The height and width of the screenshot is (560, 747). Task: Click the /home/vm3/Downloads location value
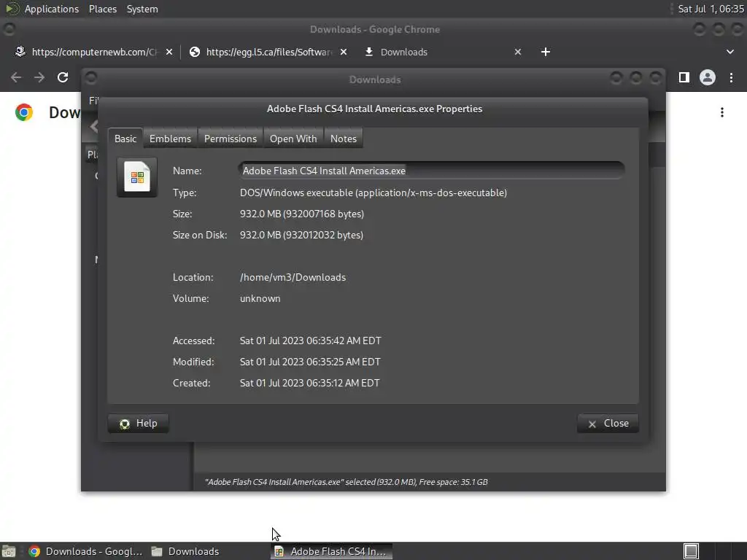coord(293,277)
